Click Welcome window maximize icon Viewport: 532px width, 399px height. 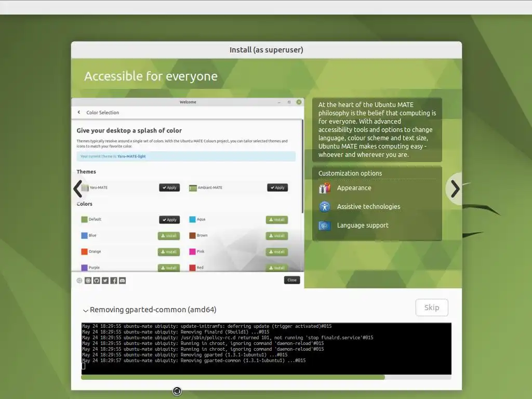click(x=289, y=102)
